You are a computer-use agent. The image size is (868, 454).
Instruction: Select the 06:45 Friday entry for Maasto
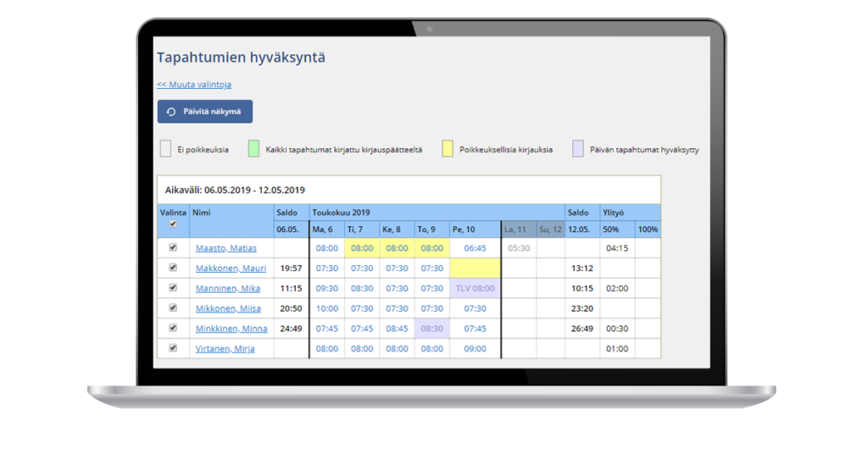[475, 248]
